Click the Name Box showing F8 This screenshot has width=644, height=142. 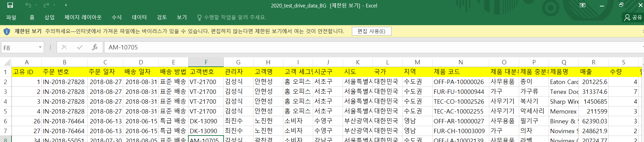tap(19, 48)
